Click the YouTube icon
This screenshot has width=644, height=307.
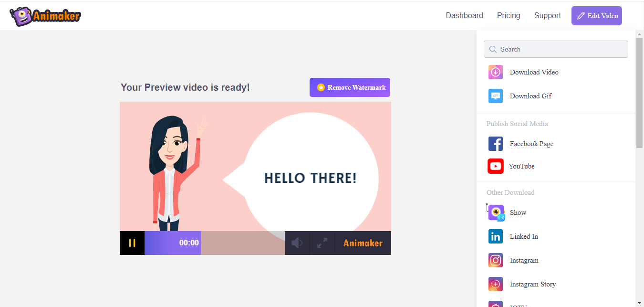tap(496, 166)
